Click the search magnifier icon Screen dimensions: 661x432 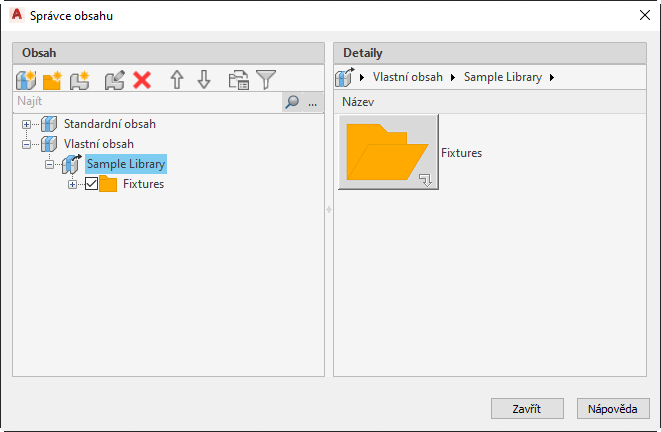tap(292, 102)
